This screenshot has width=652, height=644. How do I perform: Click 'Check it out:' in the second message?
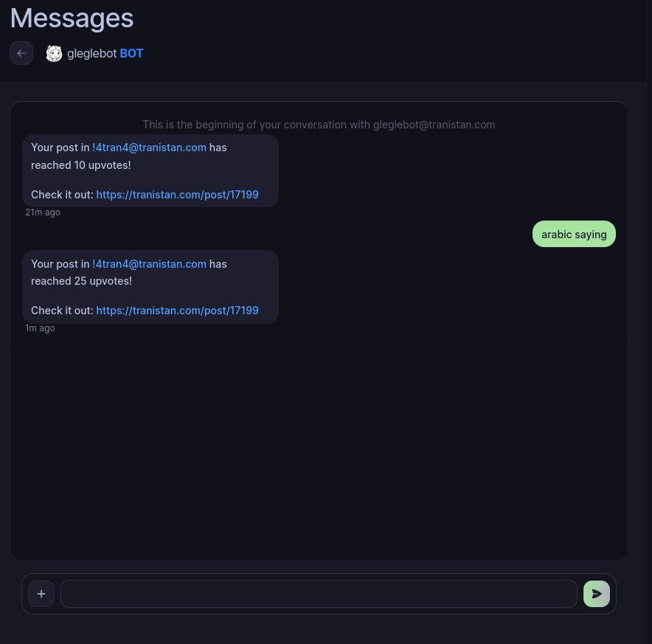pyautogui.click(x=62, y=311)
